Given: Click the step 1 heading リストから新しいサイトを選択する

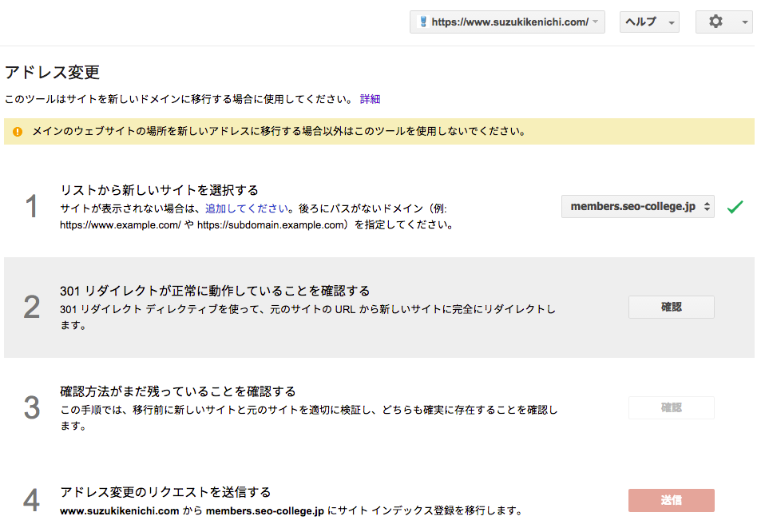Looking at the screenshot, I should [x=159, y=190].
